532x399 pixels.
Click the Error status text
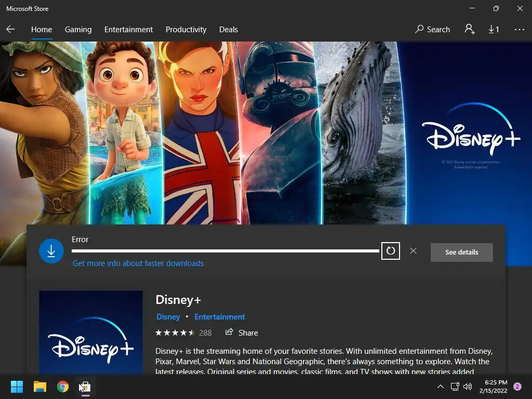(80, 240)
